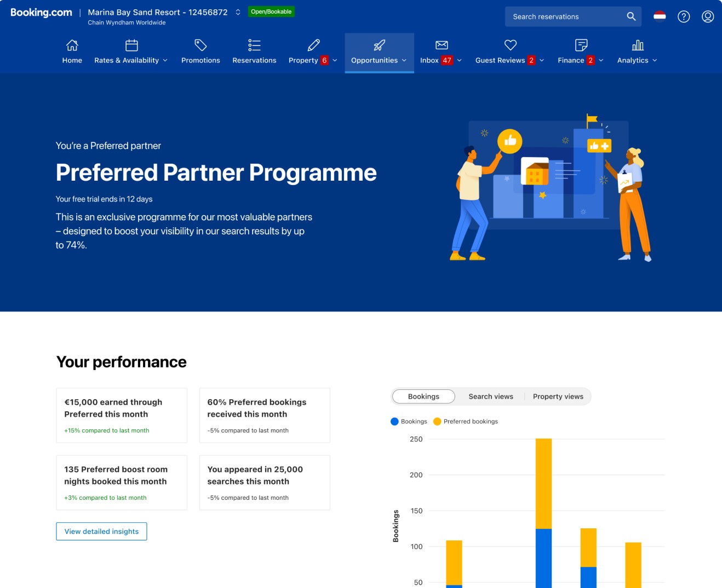Click the Guest Reviews heart icon

(x=511, y=45)
